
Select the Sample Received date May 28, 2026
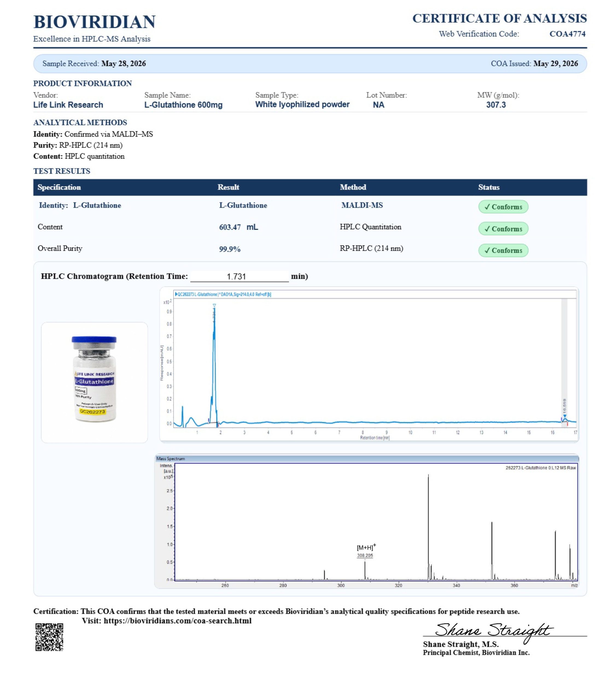[x=124, y=64]
